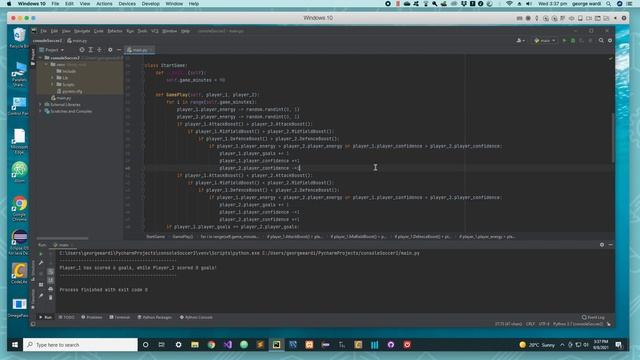640x360 pixels.
Task: Click StartGame in editor breadcrumbs
Action: point(156,237)
